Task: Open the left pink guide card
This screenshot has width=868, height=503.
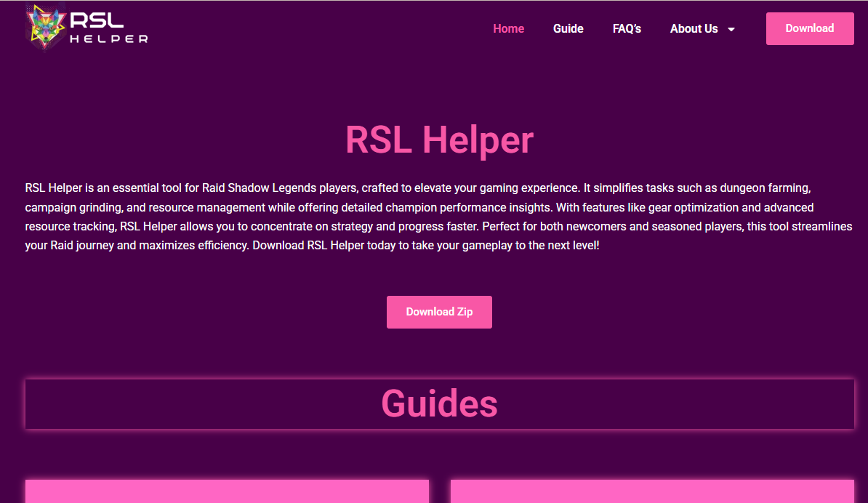Action: point(227,491)
